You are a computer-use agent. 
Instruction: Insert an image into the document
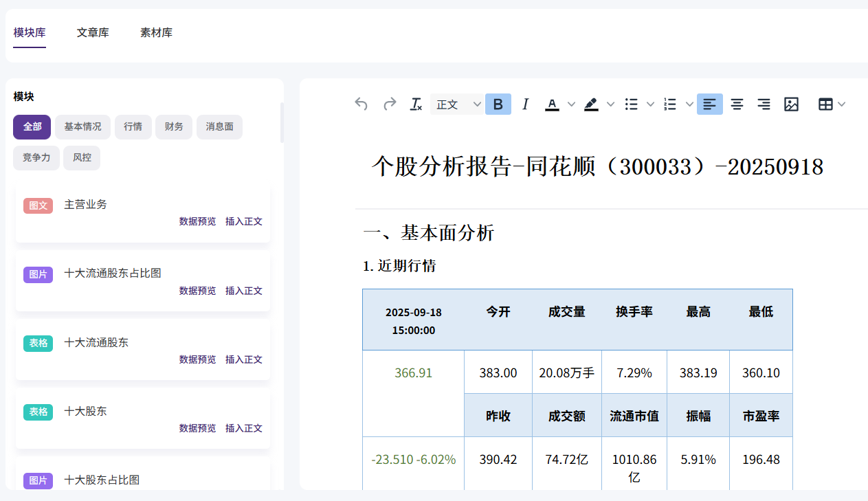pyautogui.click(x=791, y=104)
